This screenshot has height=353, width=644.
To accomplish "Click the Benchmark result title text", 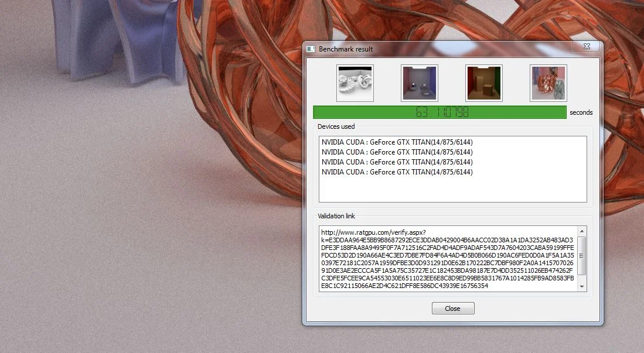I will point(346,49).
